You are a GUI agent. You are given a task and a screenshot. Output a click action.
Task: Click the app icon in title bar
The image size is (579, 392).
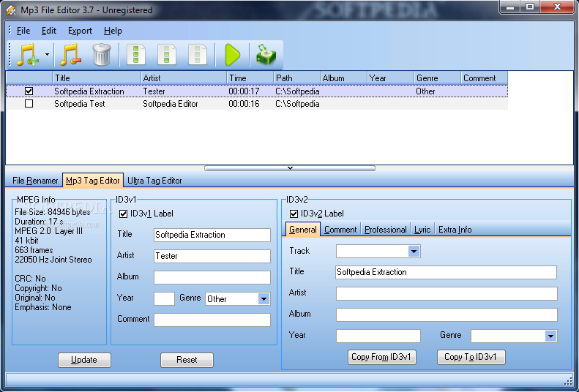pyautogui.click(x=11, y=10)
